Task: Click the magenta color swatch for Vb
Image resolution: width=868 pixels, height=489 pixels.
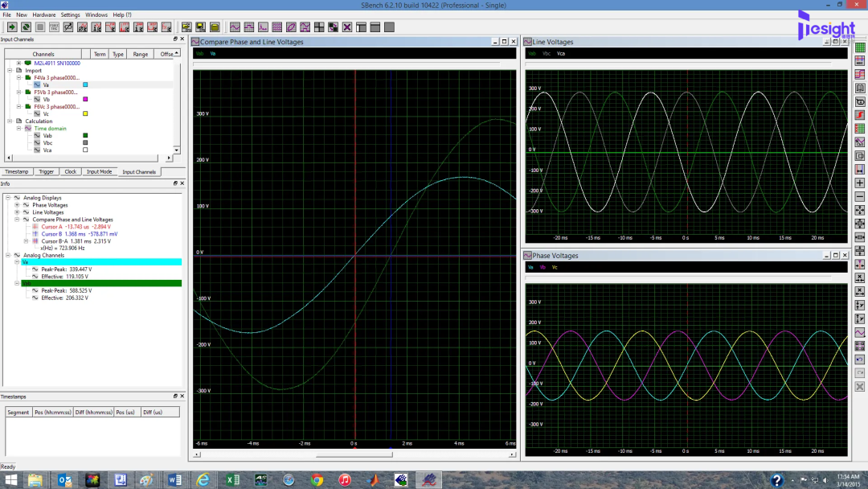Action: [85, 99]
